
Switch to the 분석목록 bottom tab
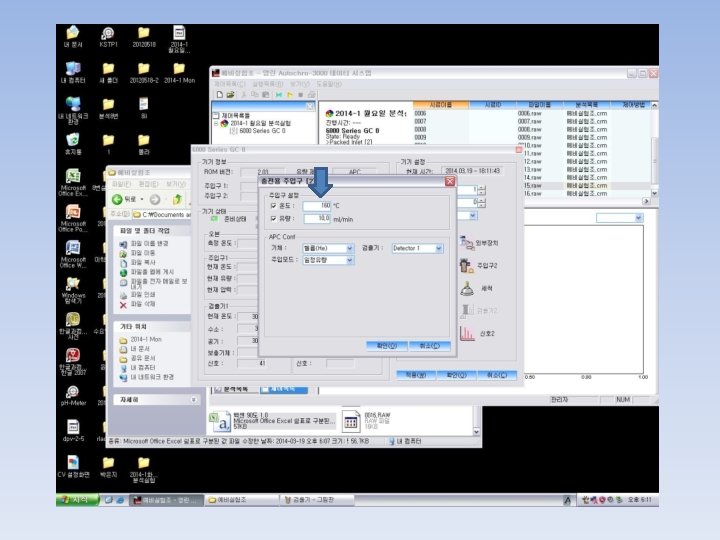tap(234, 389)
